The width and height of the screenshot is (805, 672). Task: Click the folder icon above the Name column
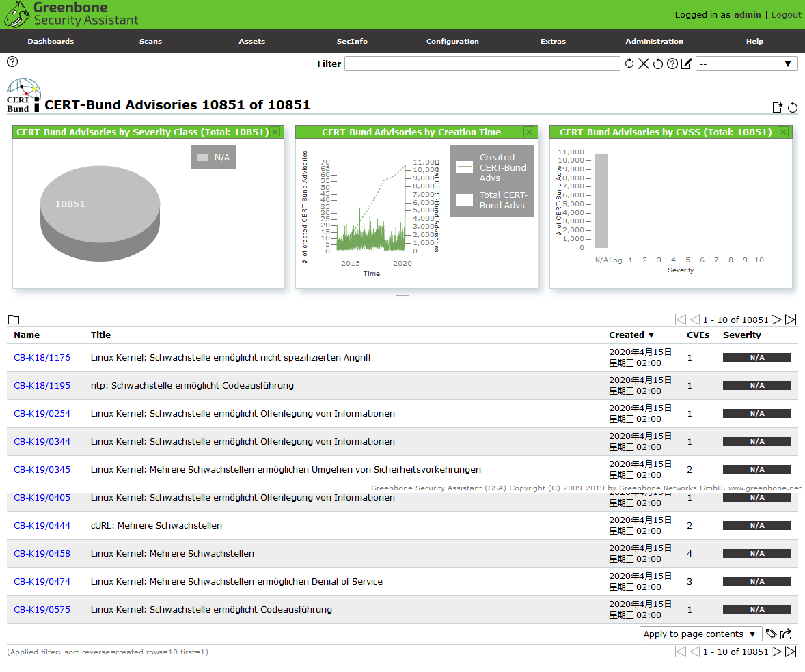pyautogui.click(x=14, y=320)
